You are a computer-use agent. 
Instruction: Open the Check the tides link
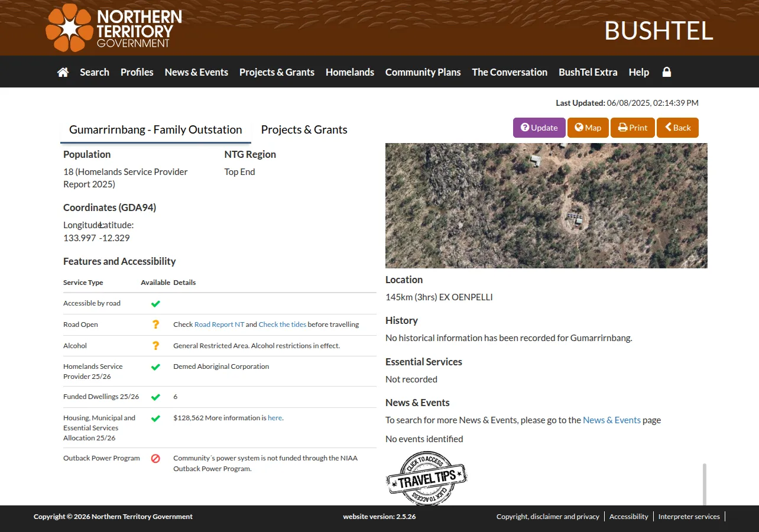pyautogui.click(x=283, y=325)
